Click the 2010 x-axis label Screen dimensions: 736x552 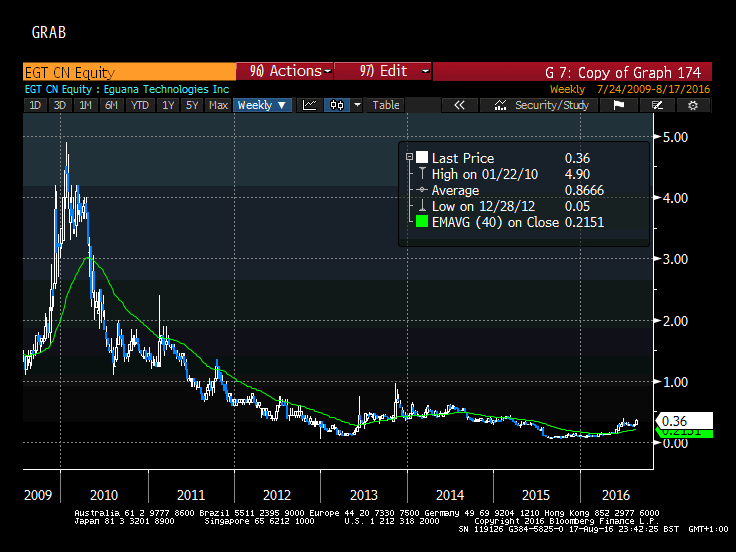[x=104, y=495]
